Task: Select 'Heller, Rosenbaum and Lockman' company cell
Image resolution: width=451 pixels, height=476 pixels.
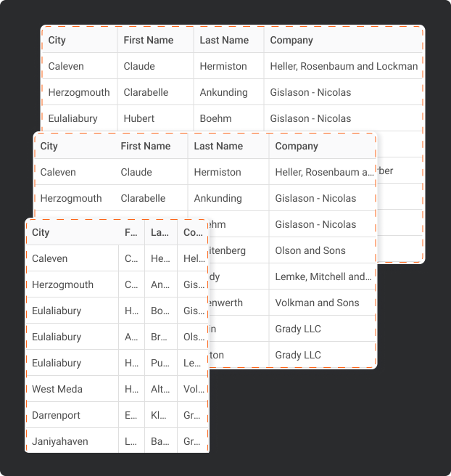Action: [x=344, y=66]
